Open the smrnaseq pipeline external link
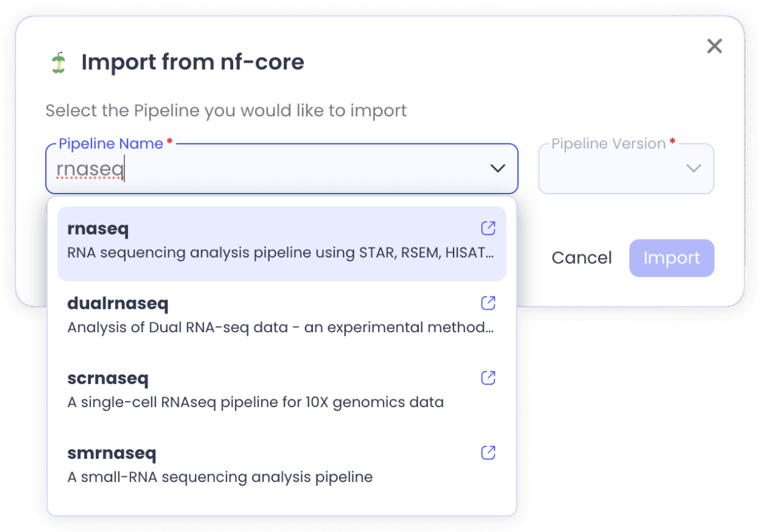Image resolution: width=761 pixels, height=532 pixels. pos(488,452)
